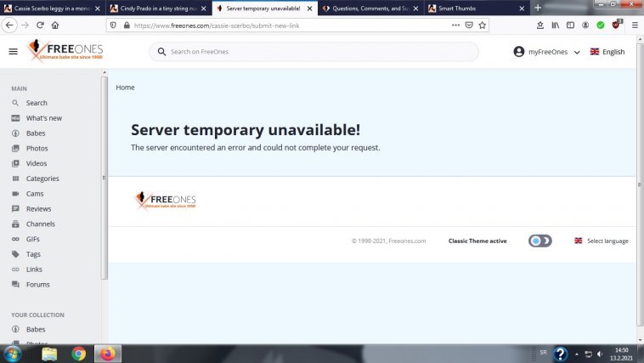644x363 pixels.
Task: Click the Channels icon in the sidebar
Action: [15, 224]
